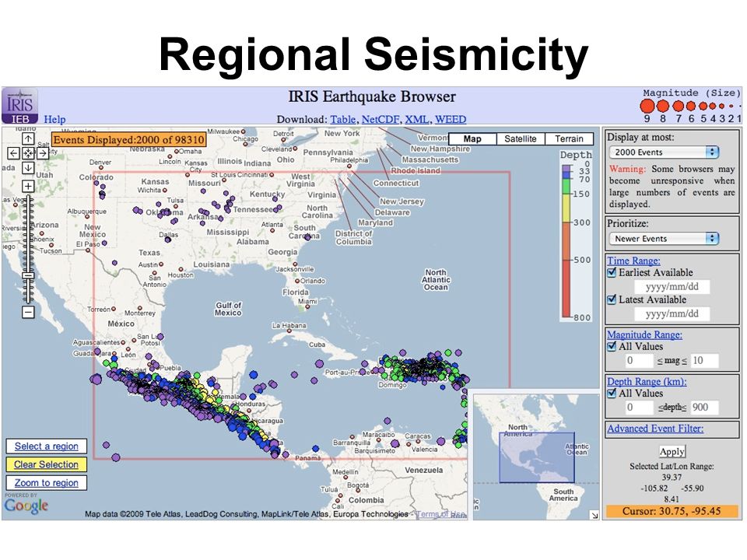Click purple earthquake marker near El Paso
747x560 pixels.
(103, 243)
